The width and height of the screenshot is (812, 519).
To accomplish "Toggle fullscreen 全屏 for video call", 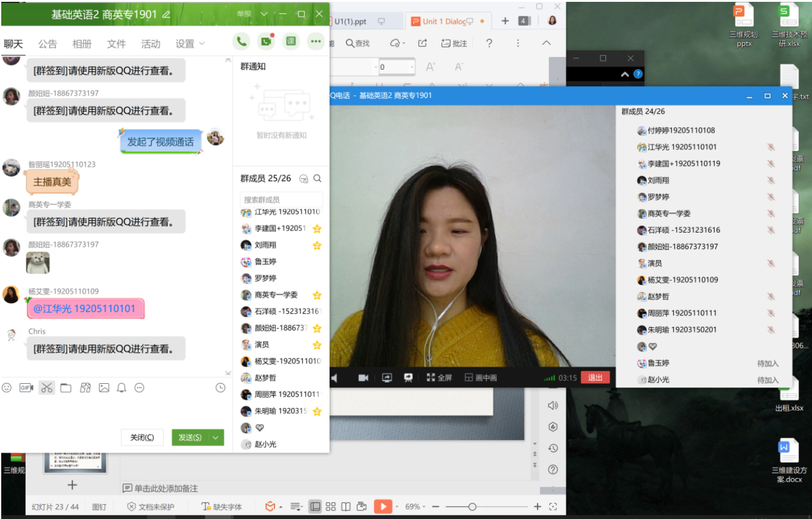I will pyautogui.click(x=439, y=378).
